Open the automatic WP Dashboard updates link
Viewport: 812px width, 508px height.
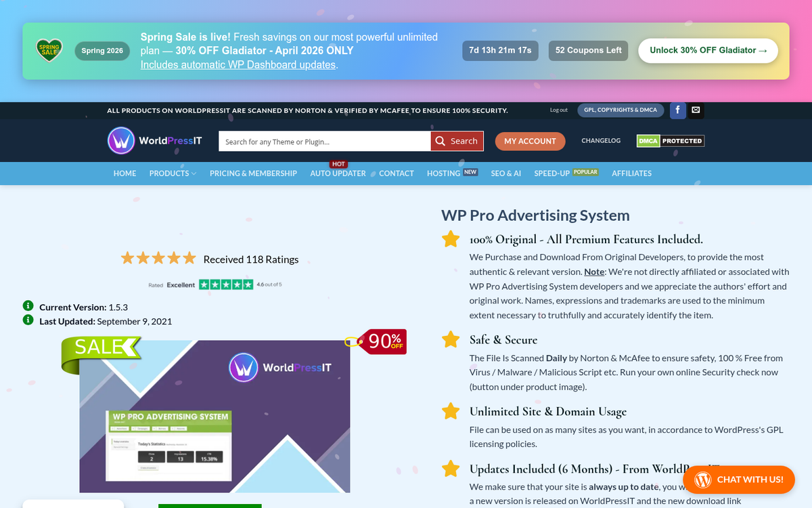pyautogui.click(x=238, y=64)
